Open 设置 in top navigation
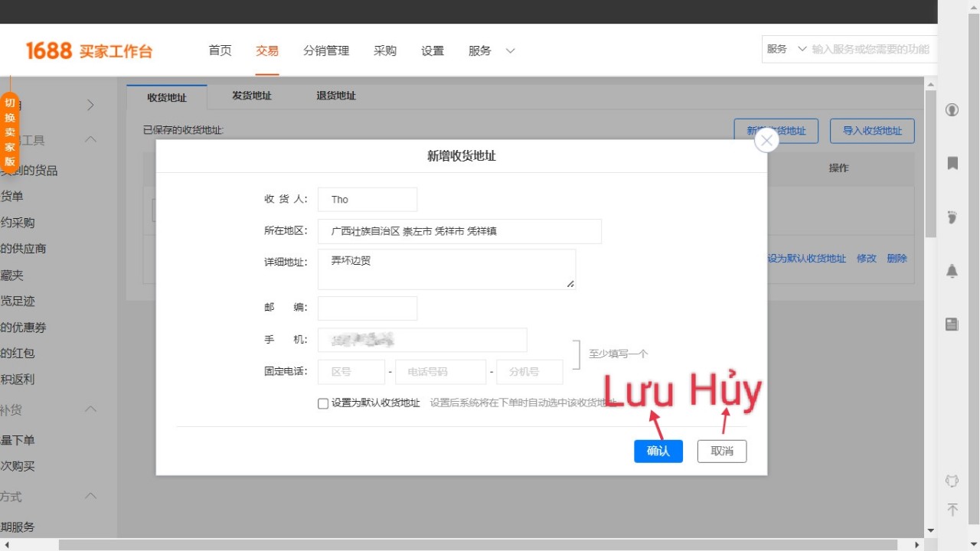Viewport: 980px width, 551px height. coord(433,51)
